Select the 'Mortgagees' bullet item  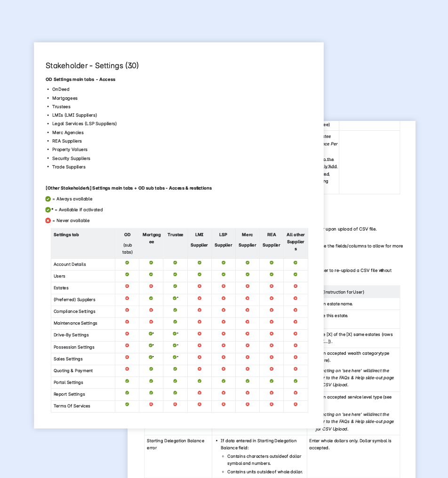[64, 98]
